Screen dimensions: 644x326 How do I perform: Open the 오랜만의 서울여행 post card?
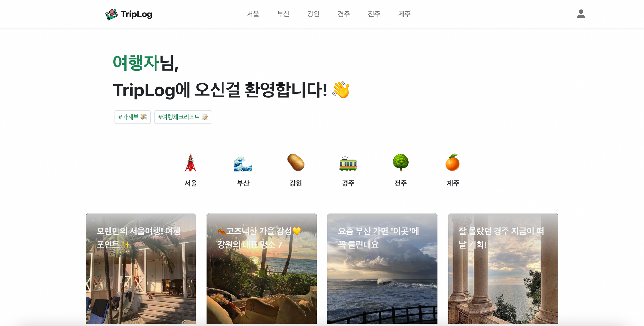click(x=141, y=269)
